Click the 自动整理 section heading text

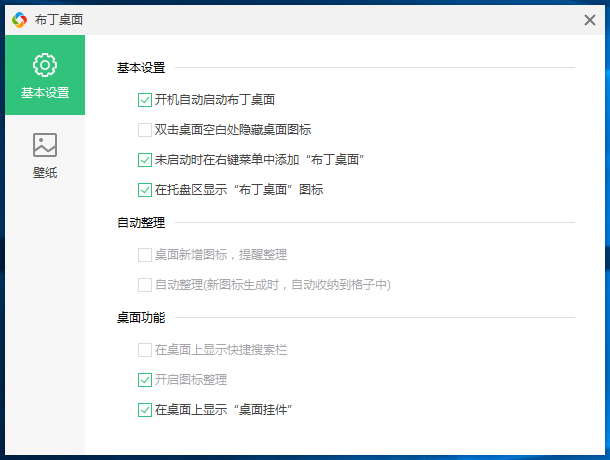pos(141,223)
